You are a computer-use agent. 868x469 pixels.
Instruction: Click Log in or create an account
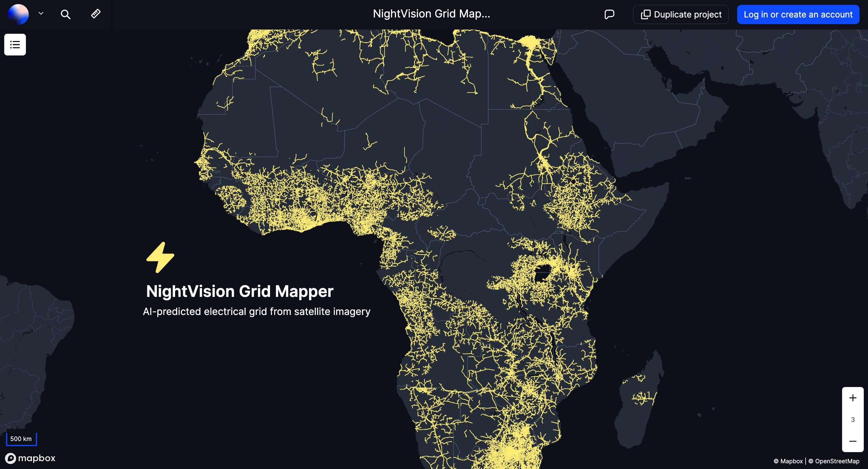(798, 14)
